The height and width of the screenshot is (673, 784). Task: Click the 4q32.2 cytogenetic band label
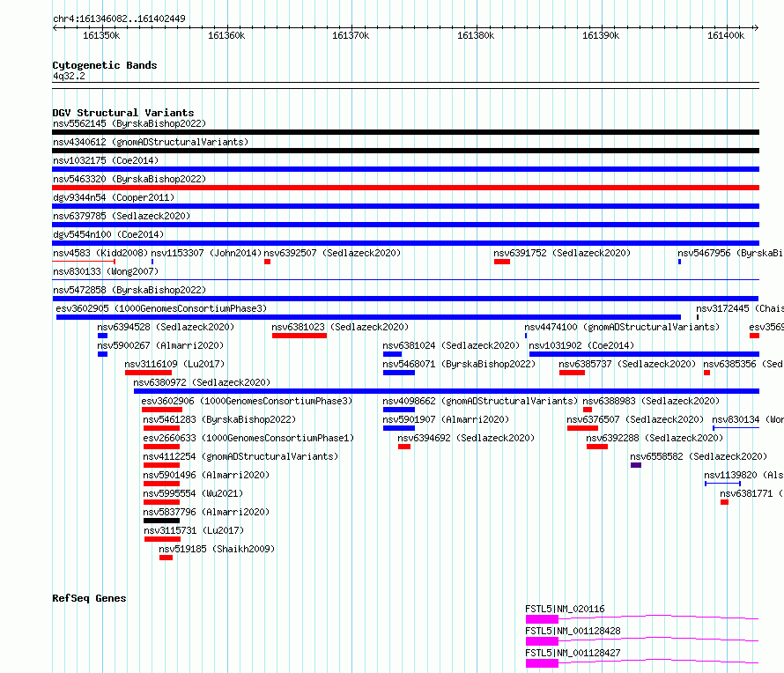(x=69, y=76)
